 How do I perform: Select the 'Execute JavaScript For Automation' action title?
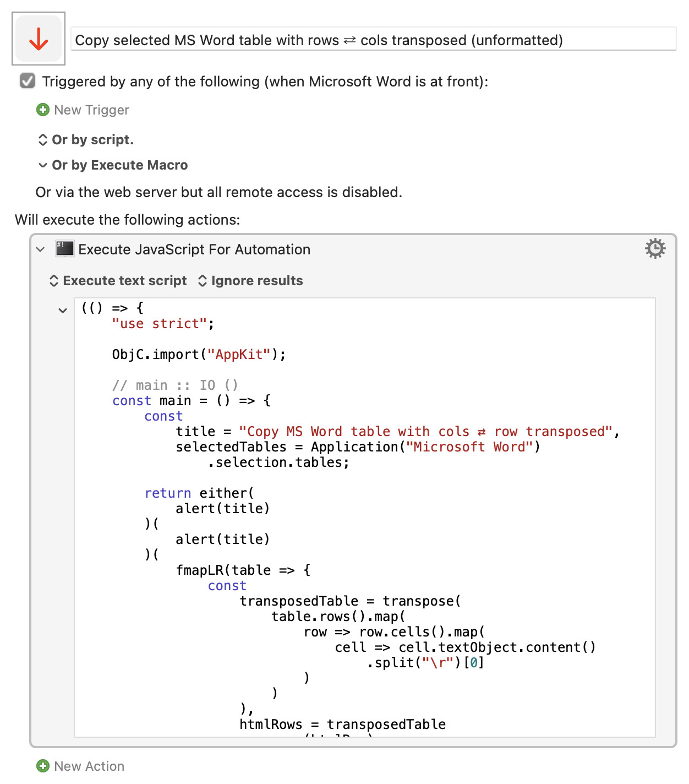click(x=194, y=249)
